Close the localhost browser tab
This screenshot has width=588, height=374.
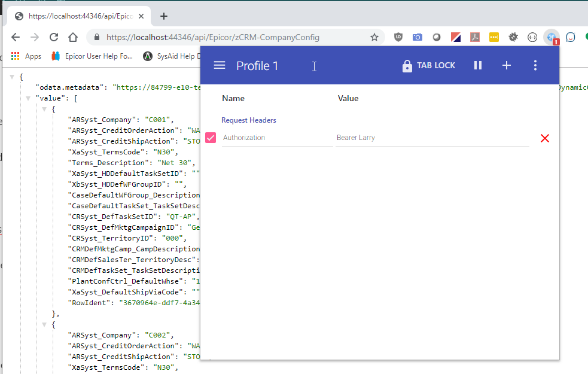click(141, 16)
